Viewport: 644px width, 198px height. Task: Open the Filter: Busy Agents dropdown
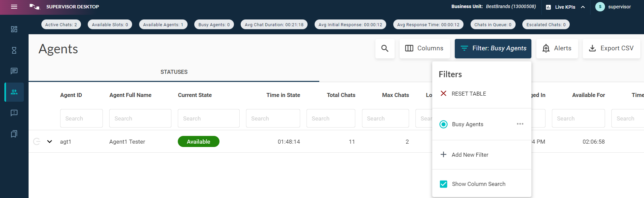(x=493, y=48)
